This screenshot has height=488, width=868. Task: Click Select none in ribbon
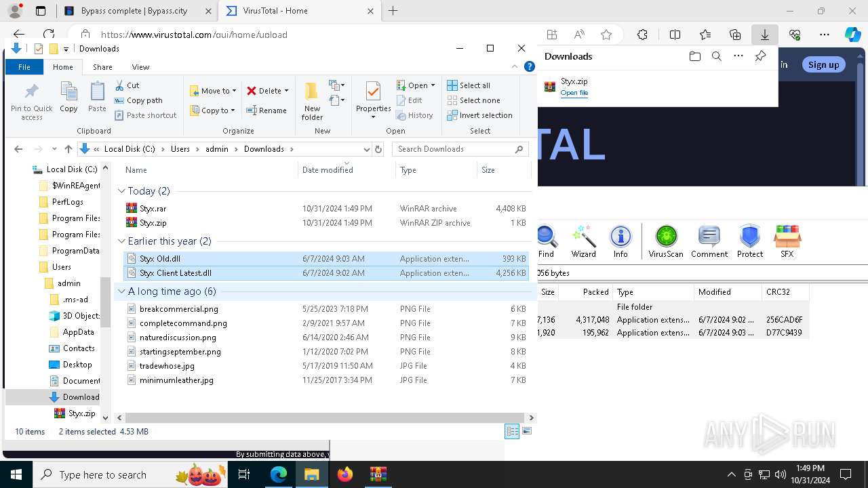pos(473,100)
